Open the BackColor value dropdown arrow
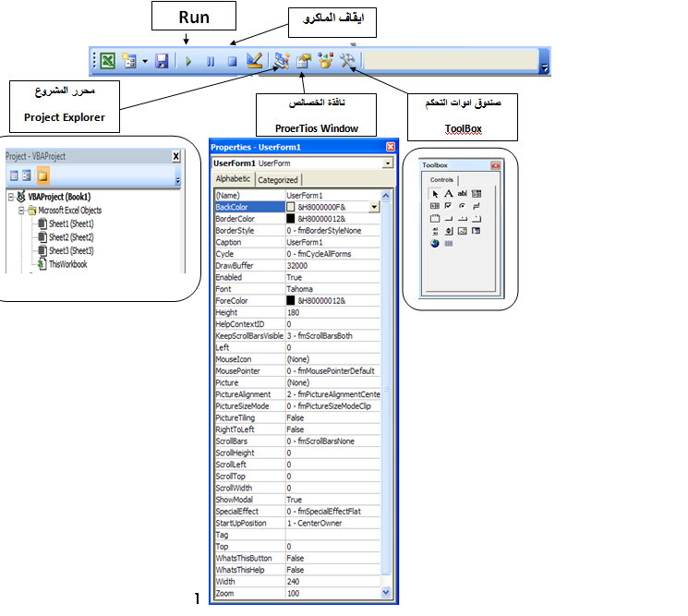 374,207
